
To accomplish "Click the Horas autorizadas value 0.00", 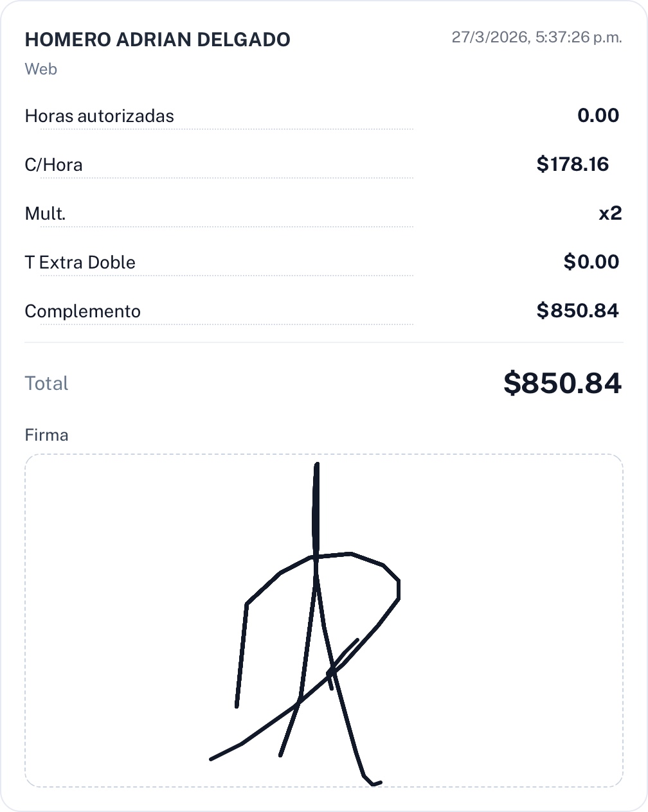I will (x=598, y=116).
